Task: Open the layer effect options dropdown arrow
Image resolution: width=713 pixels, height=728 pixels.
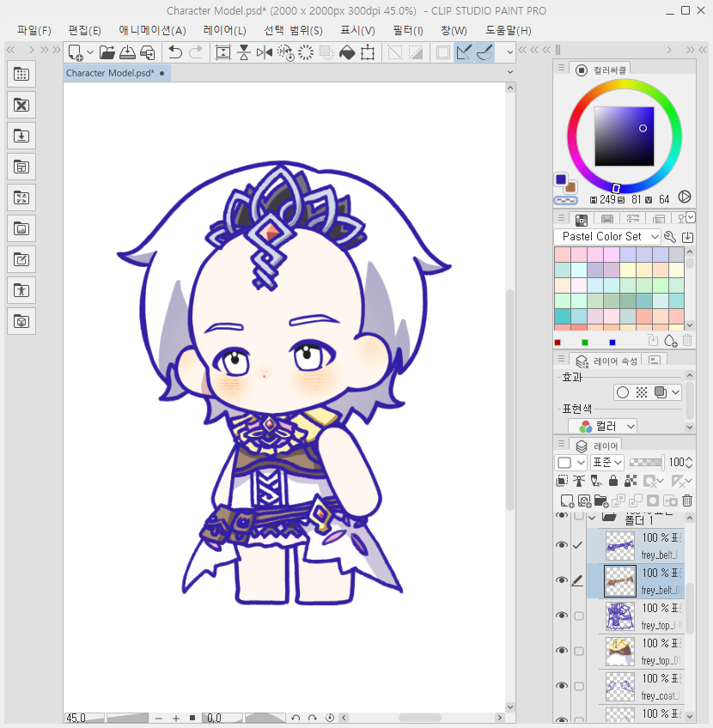Action: (675, 392)
